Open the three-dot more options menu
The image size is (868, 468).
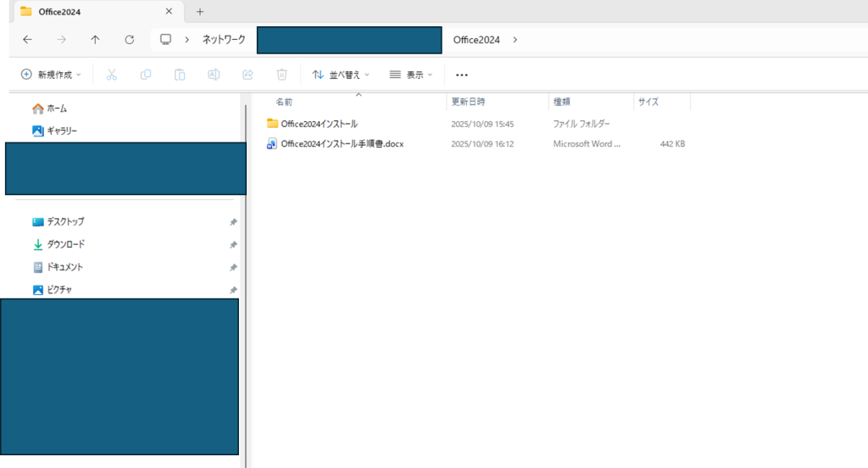coord(462,75)
